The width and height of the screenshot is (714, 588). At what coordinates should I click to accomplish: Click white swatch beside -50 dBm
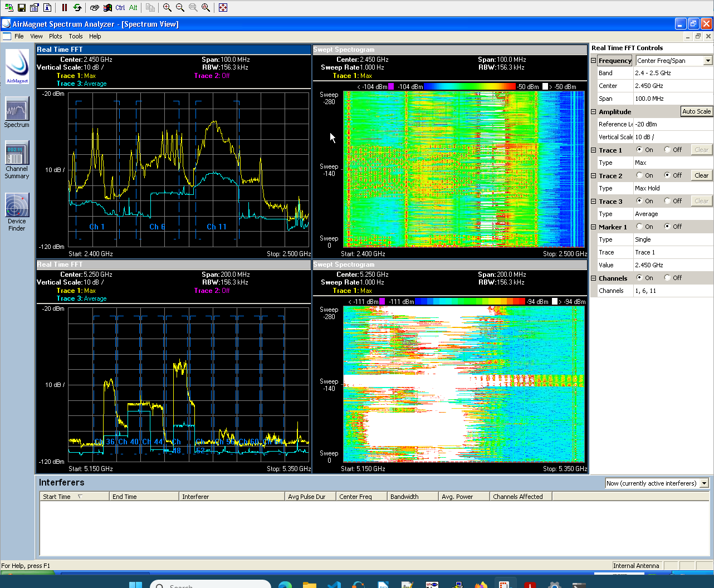coord(545,86)
